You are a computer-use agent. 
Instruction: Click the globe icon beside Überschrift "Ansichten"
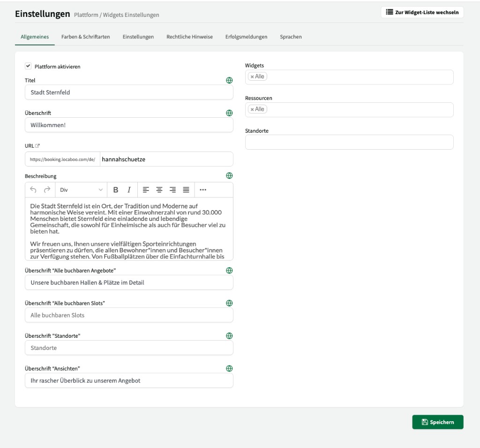229,368
